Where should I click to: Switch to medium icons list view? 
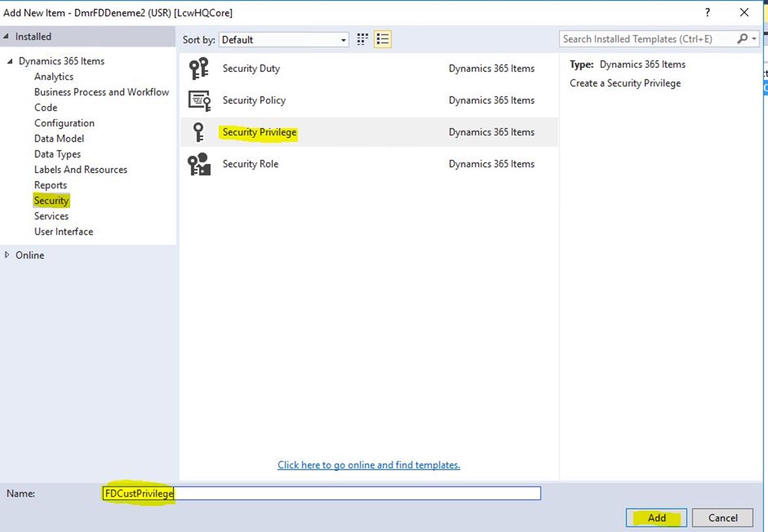click(x=383, y=39)
